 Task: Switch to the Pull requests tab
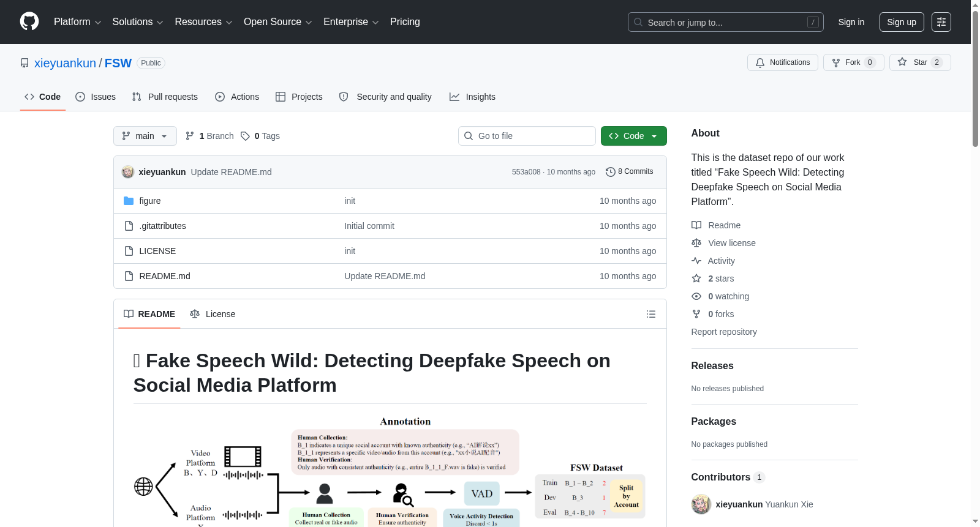click(165, 97)
